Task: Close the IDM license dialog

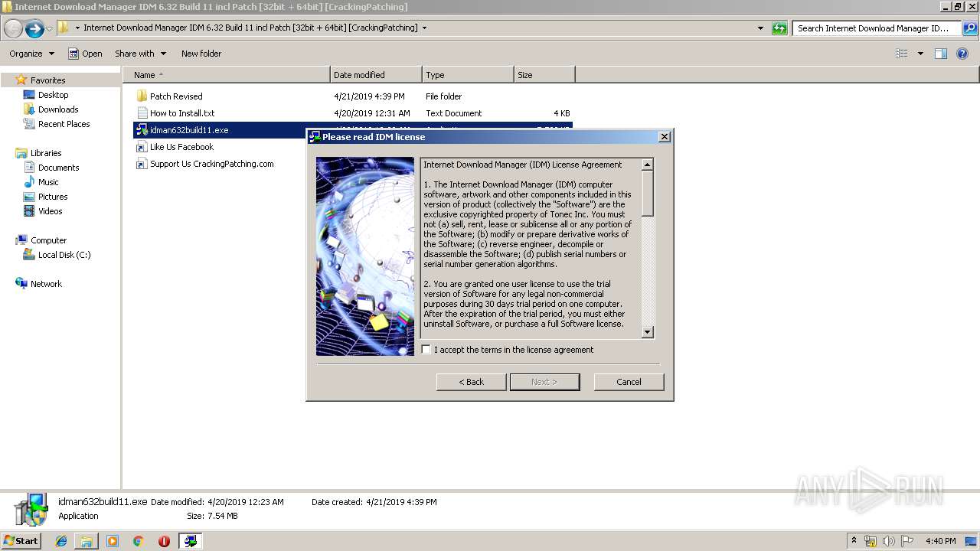Action: coord(665,136)
